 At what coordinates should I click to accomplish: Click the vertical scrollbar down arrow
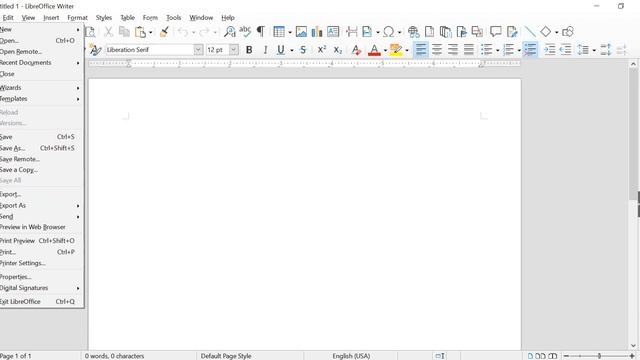tap(633, 346)
